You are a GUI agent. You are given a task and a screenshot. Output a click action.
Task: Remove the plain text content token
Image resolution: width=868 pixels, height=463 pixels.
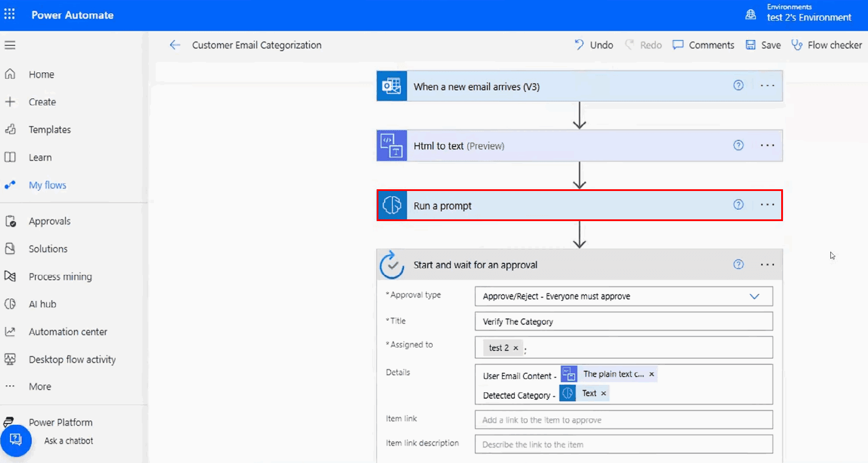tap(652, 374)
